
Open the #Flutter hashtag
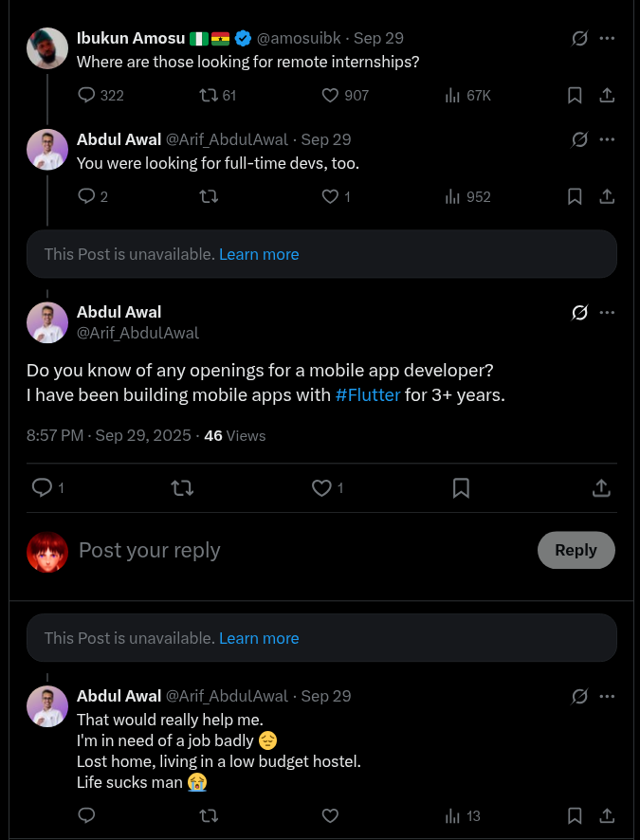coord(368,395)
